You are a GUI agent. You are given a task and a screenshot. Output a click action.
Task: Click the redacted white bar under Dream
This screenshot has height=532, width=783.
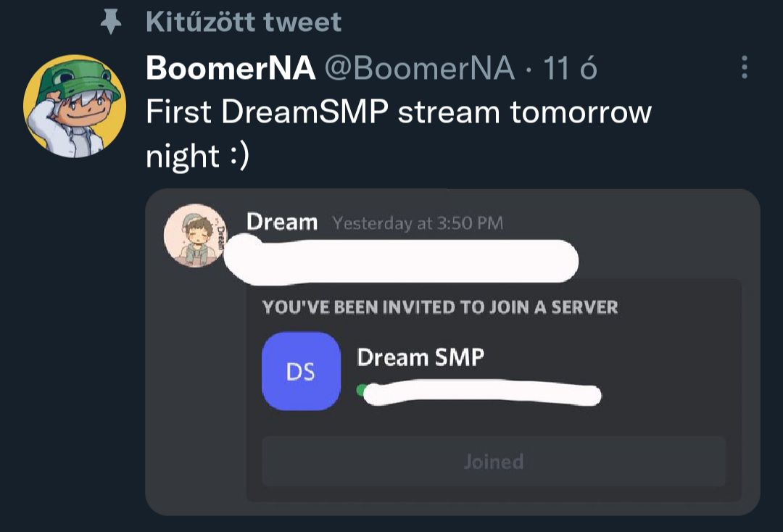(401, 262)
